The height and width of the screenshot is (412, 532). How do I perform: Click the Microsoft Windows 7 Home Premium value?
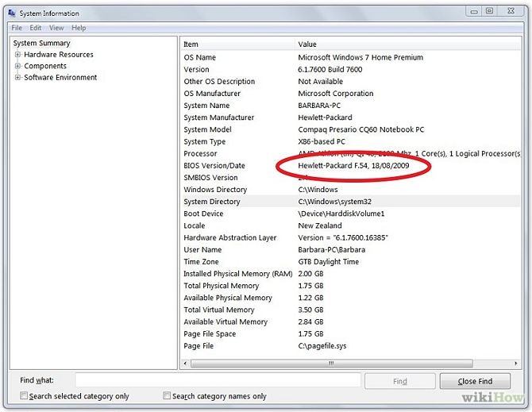click(x=360, y=57)
